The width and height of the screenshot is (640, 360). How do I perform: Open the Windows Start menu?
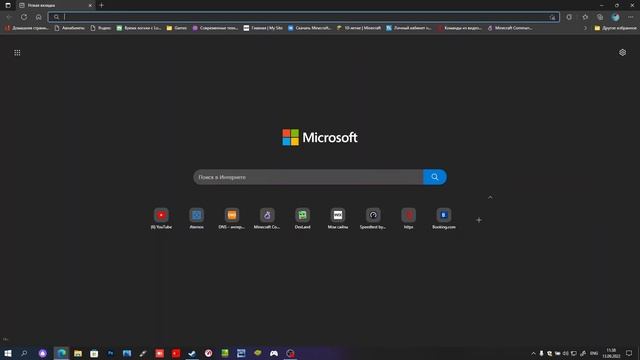[8, 353]
